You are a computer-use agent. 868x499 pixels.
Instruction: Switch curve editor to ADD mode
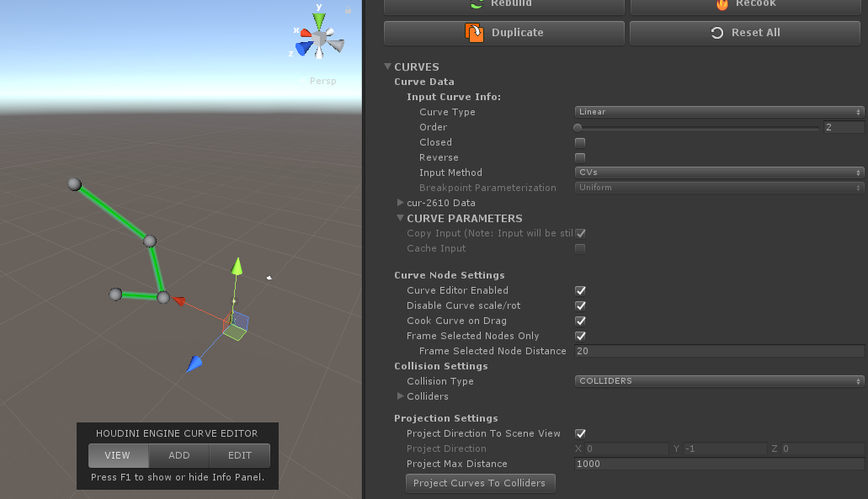click(x=179, y=455)
